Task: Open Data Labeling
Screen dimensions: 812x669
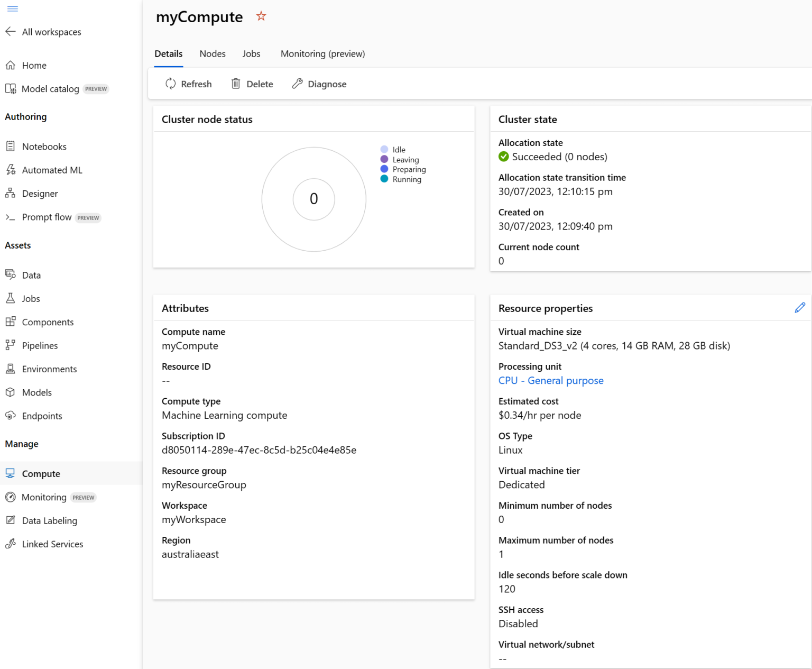Action: click(49, 520)
